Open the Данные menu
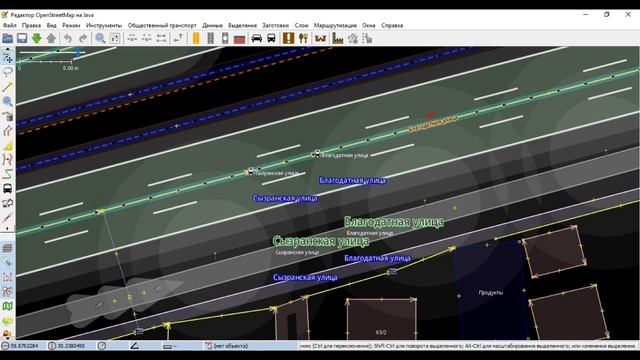The image size is (640, 360). 212,25
